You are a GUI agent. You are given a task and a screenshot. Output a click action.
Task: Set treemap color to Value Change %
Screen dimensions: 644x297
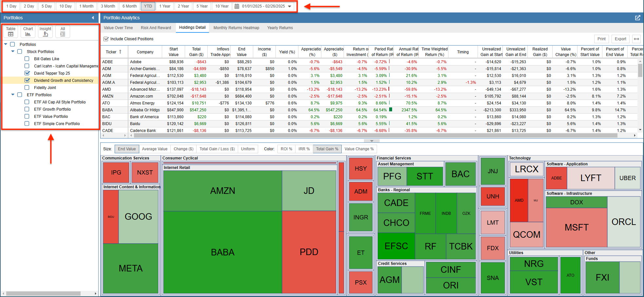pos(359,149)
